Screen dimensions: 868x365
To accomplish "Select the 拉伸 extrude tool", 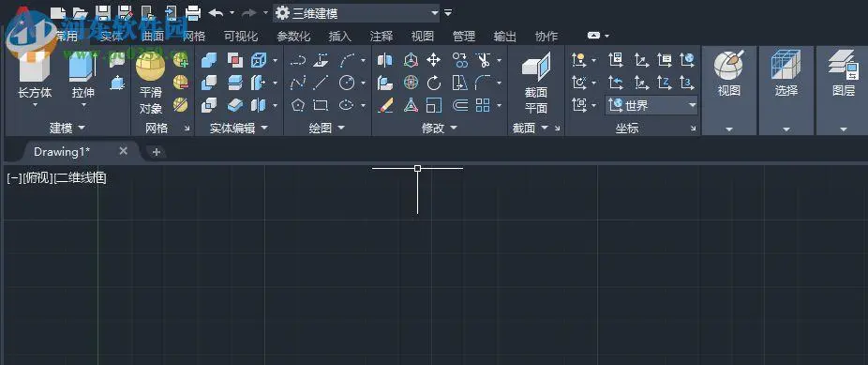I will (83, 78).
